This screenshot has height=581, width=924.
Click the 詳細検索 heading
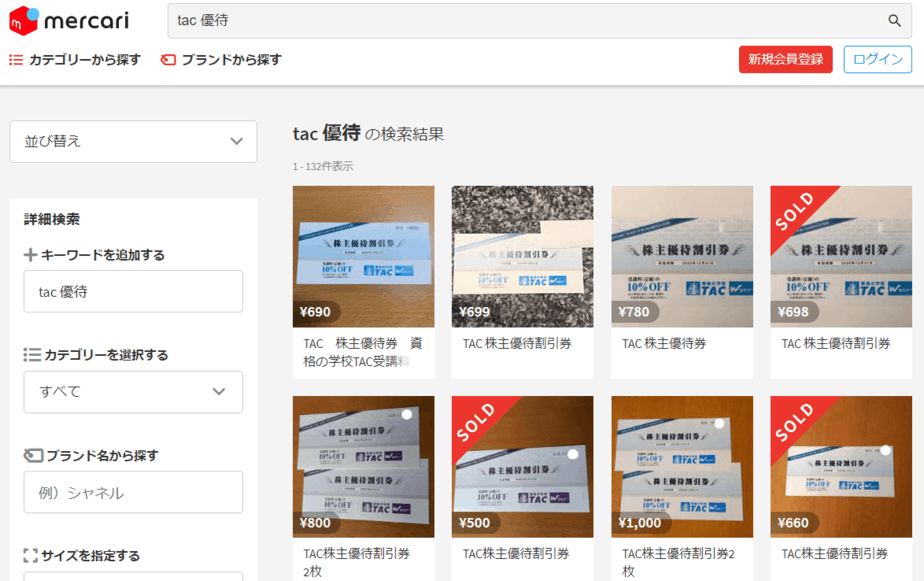tap(52, 219)
